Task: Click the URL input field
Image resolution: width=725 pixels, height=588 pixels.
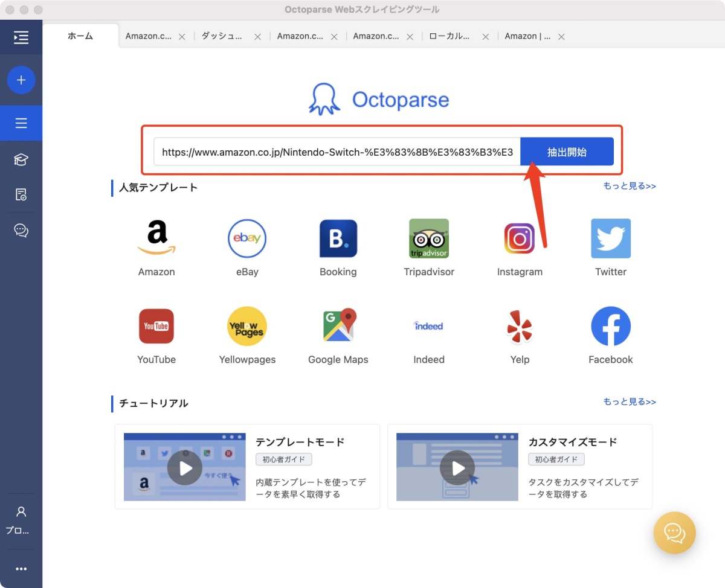Action: tap(337, 152)
